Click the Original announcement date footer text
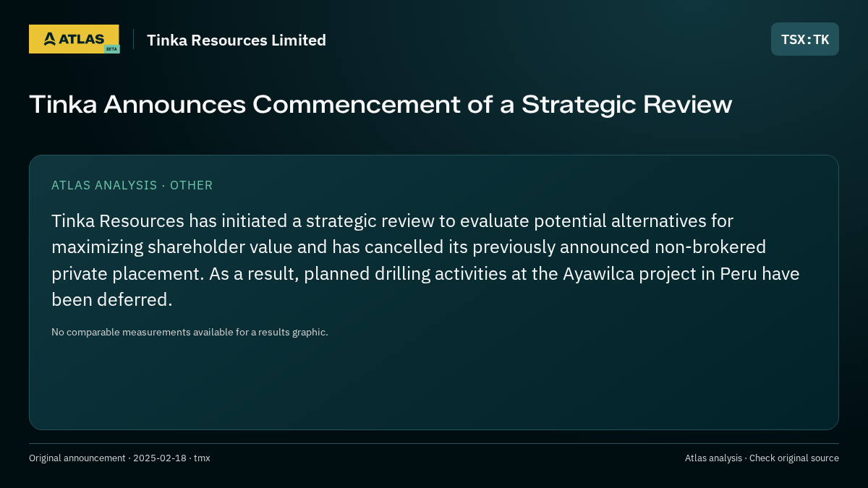 [119, 458]
